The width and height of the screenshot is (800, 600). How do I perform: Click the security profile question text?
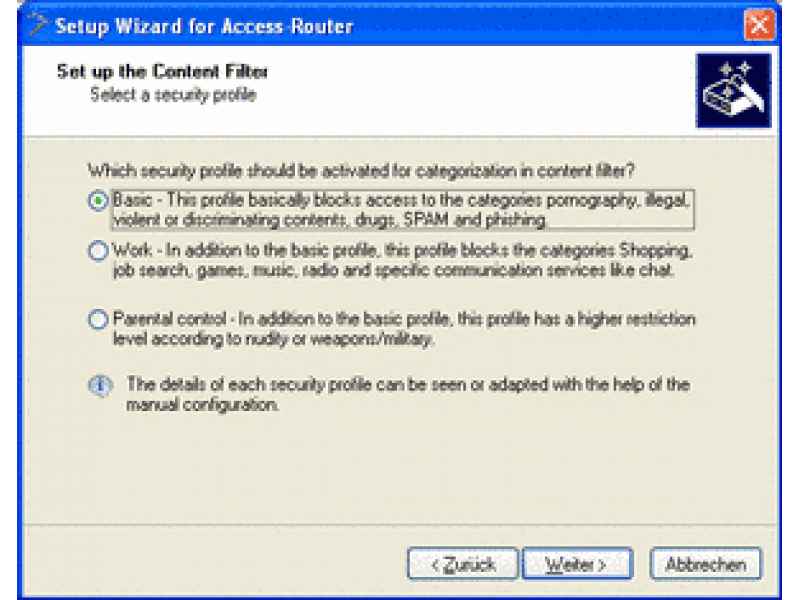tap(361, 170)
